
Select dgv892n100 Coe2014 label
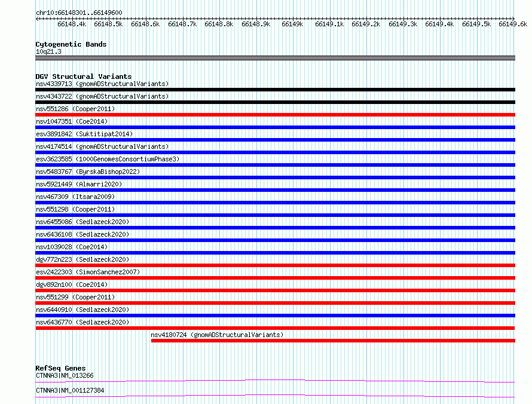tap(72, 284)
